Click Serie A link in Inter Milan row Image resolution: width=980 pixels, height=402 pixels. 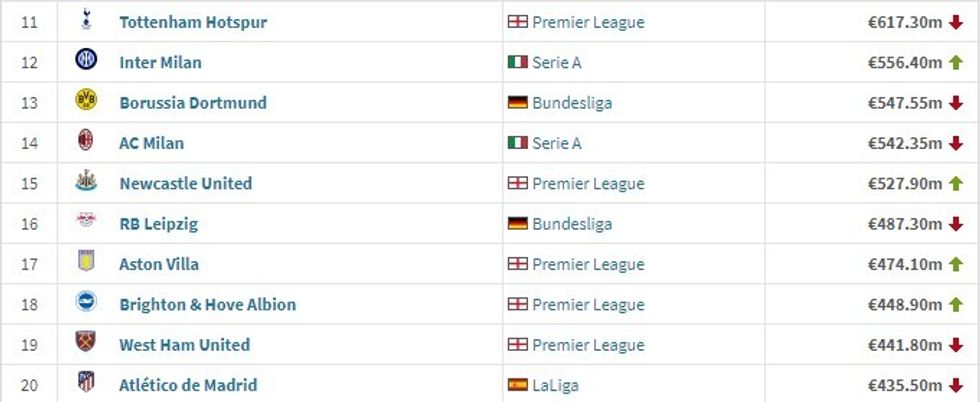click(x=558, y=62)
